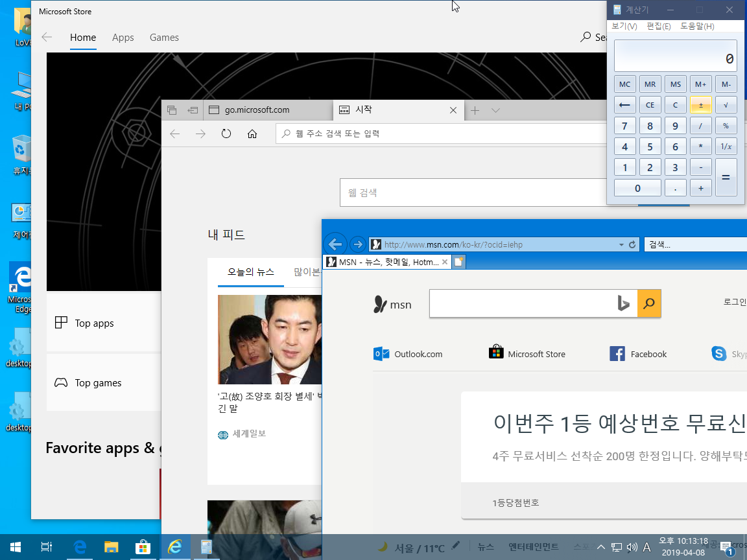Click the Edge refresh icon

(x=226, y=134)
